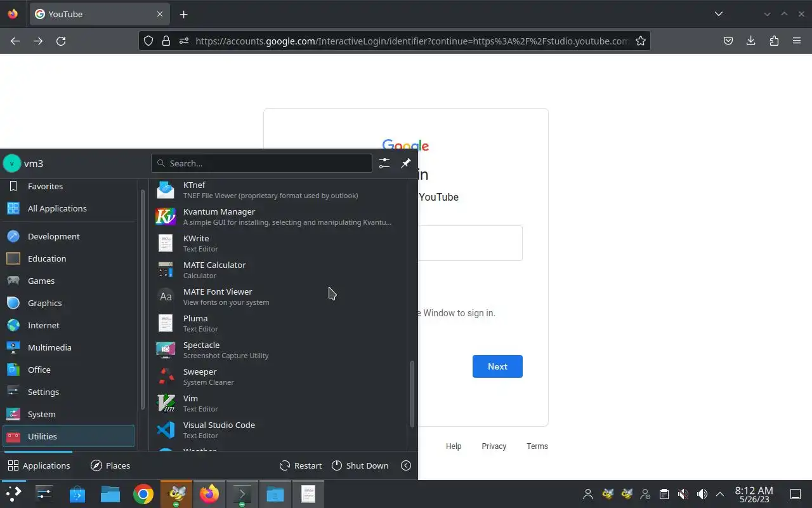
Task: Switch to the Places tab
Action: 110,465
